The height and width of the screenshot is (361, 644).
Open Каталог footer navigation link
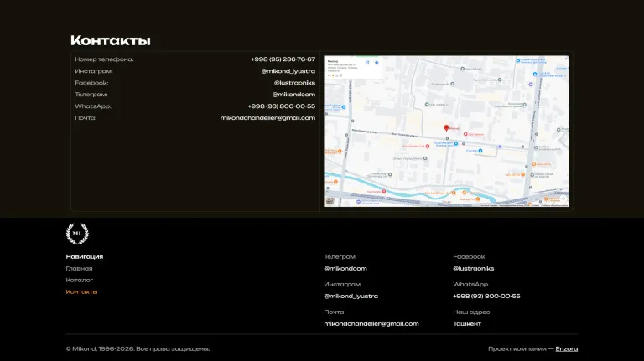(x=80, y=281)
